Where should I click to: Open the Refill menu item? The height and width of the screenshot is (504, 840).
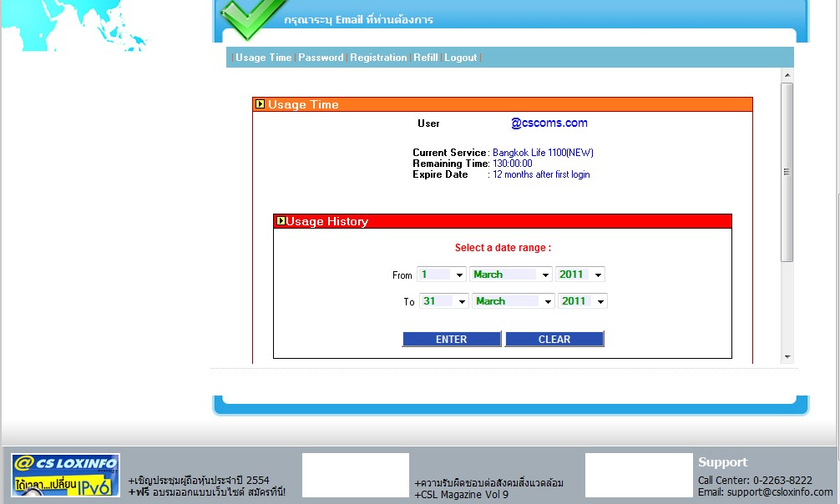coord(425,58)
